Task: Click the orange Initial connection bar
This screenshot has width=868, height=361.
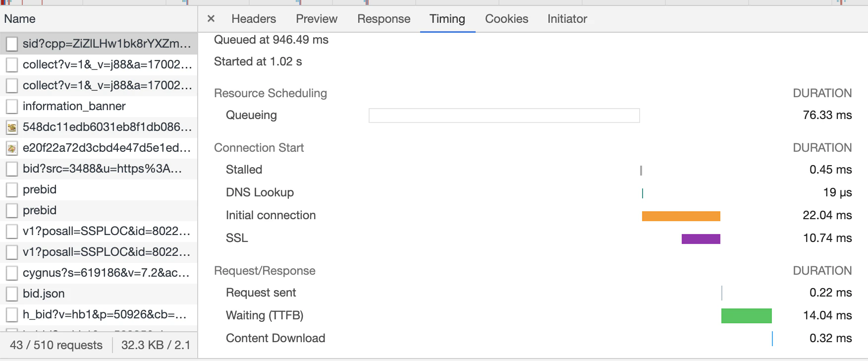Action: point(681,216)
